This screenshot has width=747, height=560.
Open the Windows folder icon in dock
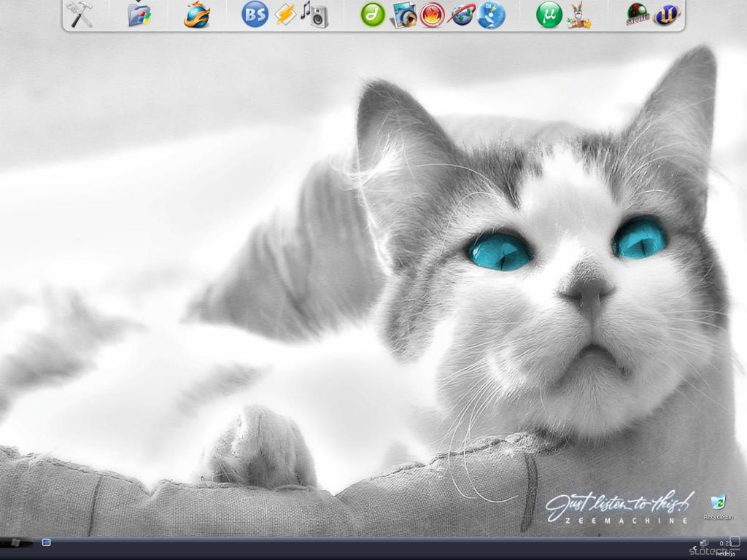tap(139, 15)
